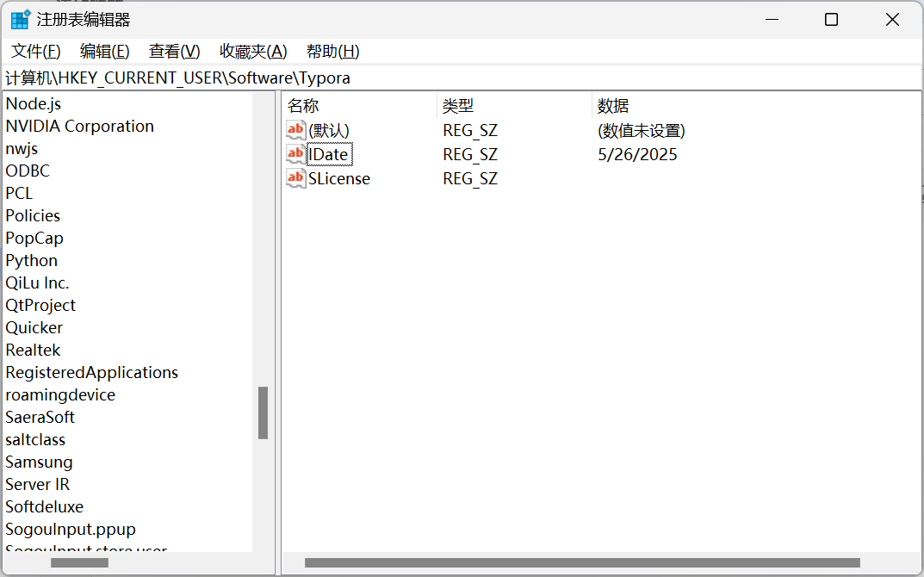Screen dimensions: 924x577
Task: Select the SaeraSoft key
Action: click(x=40, y=418)
